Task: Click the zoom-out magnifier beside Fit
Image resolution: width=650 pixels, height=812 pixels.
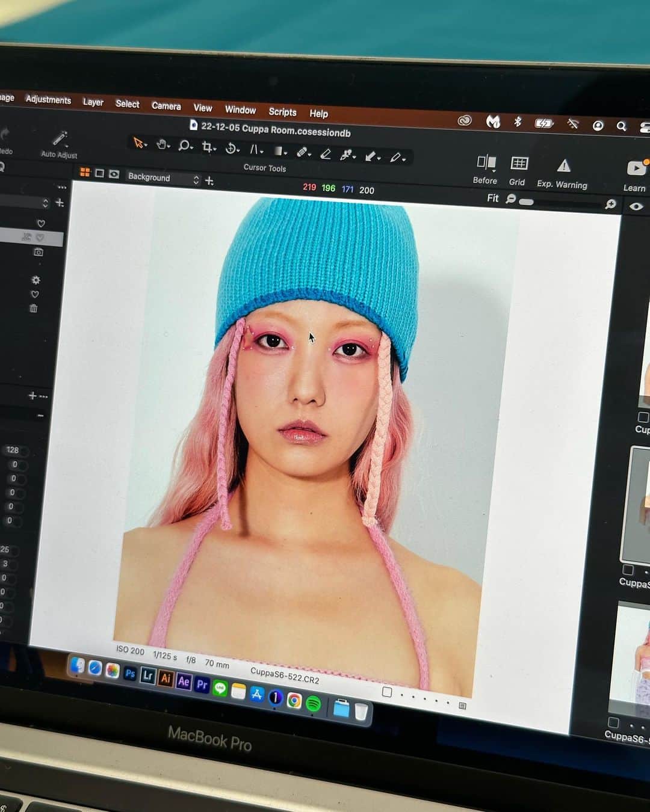Action: (511, 198)
